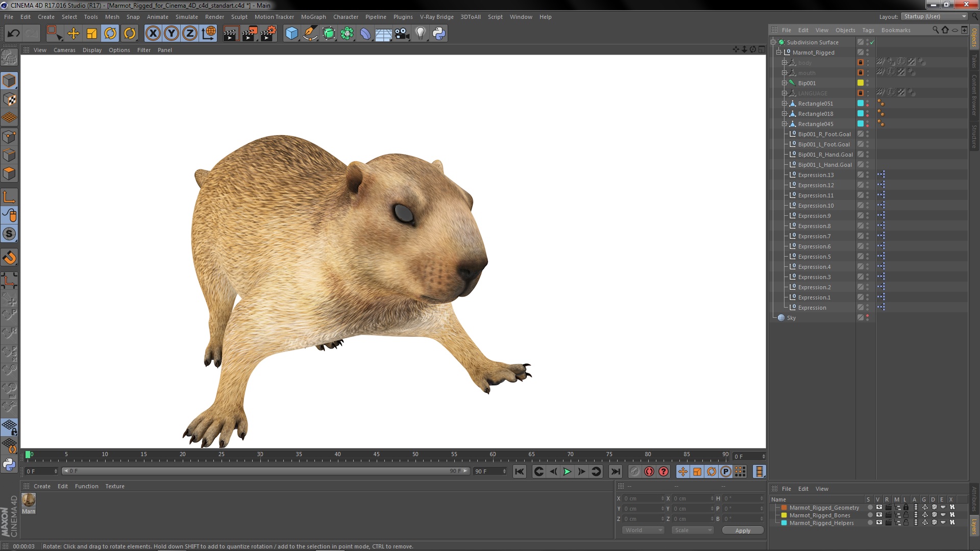Toggle visibility for the Marmot_Rigged_Bones layer
This screenshot has height=551, width=980.
tap(879, 515)
